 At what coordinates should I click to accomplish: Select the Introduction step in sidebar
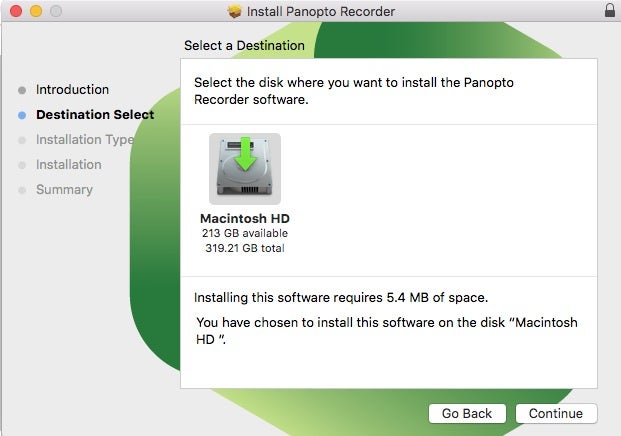tap(72, 89)
